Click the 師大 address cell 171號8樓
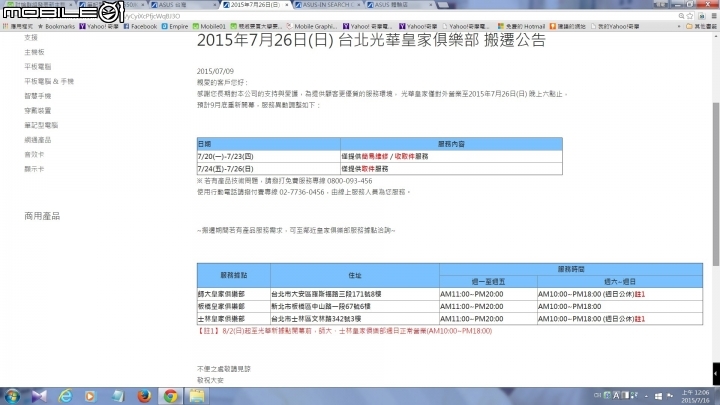Viewport: 720px width, 405px height. pos(354,294)
